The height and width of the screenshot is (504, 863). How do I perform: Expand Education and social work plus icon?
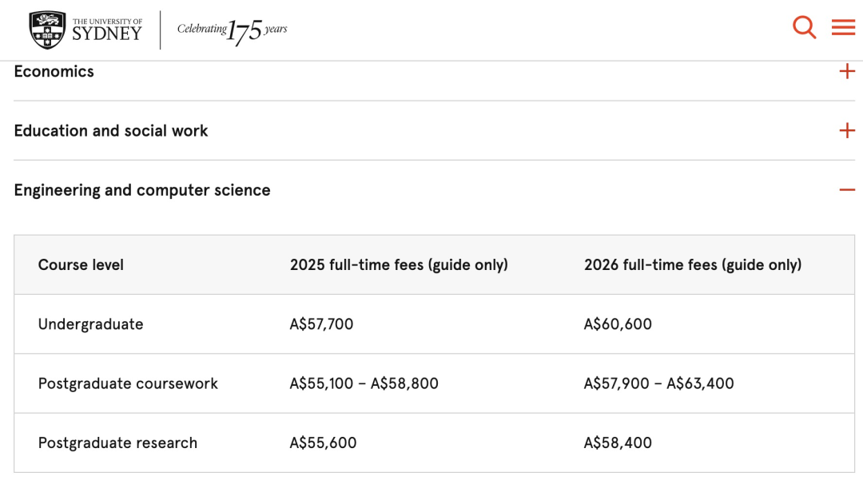click(847, 131)
